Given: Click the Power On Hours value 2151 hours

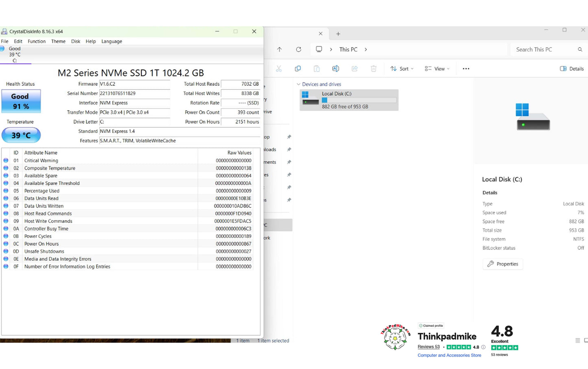Looking at the screenshot, I should pos(240,122).
